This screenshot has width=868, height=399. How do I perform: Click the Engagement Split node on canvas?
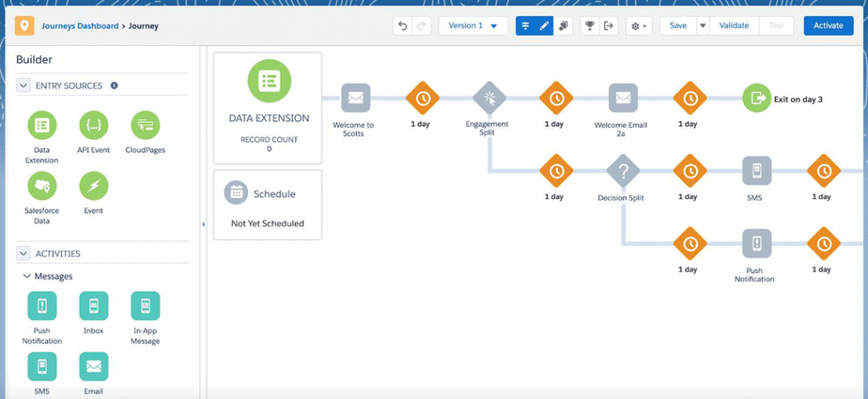pos(488,98)
